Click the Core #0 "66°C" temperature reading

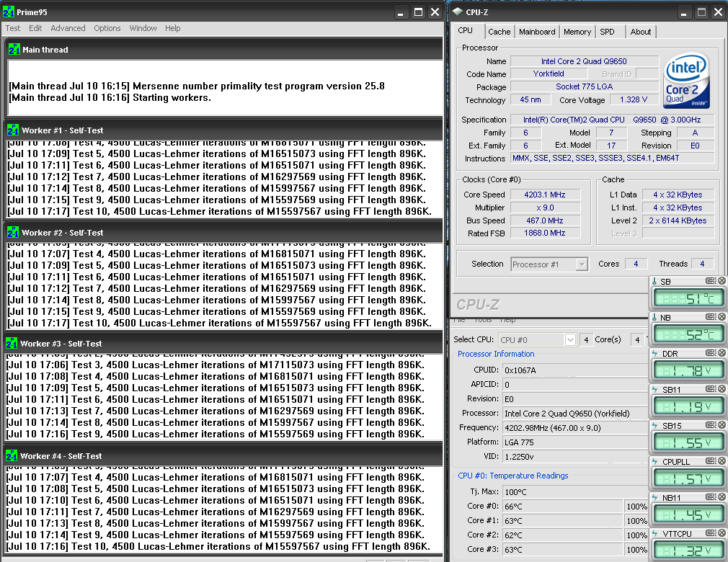(513, 507)
